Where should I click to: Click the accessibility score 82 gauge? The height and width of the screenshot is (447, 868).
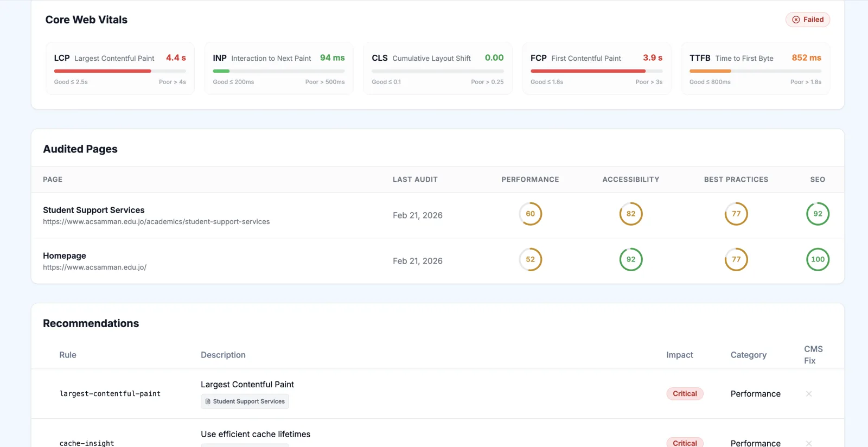click(x=631, y=214)
